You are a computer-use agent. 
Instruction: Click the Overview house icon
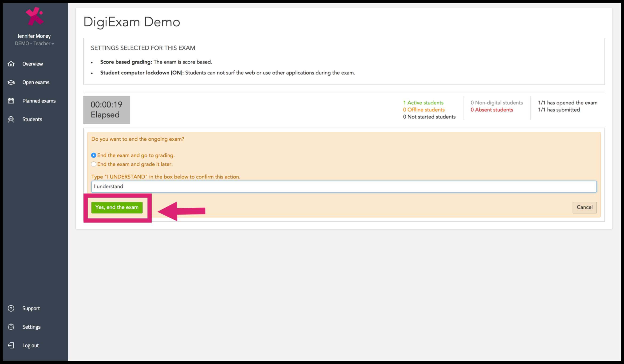11,64
